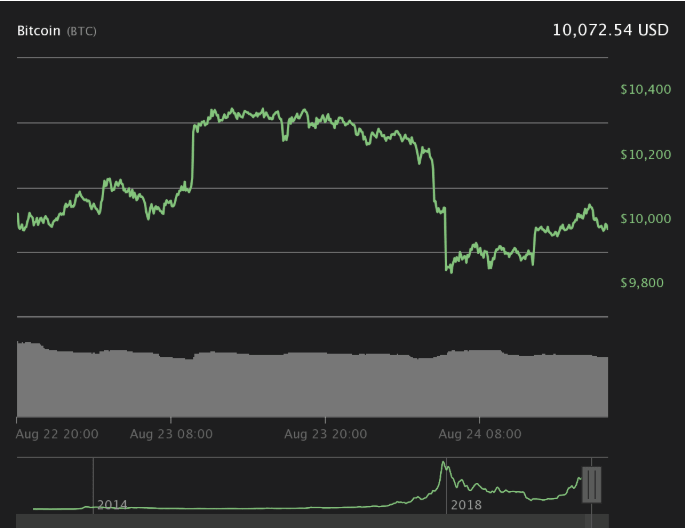Click the $10,400 axis label

[645, 90]
